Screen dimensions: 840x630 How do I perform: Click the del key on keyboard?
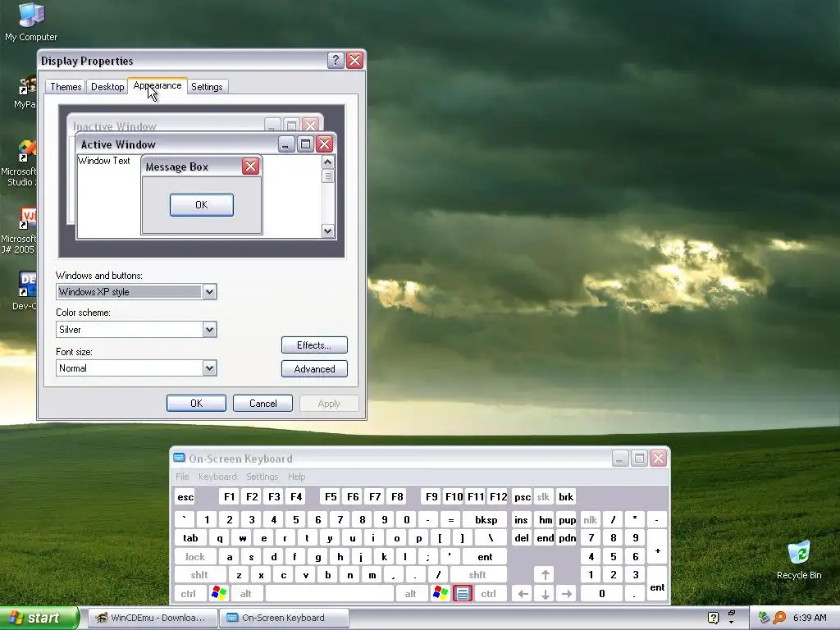tap(522, 538)
